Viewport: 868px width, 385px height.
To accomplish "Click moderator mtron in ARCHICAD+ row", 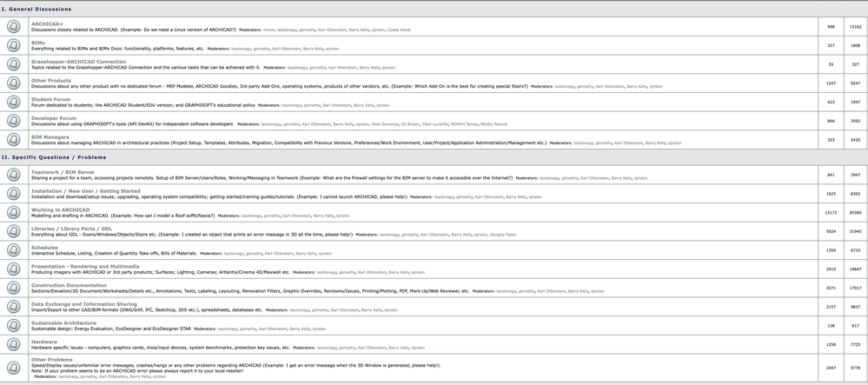I will click(269, 30).
